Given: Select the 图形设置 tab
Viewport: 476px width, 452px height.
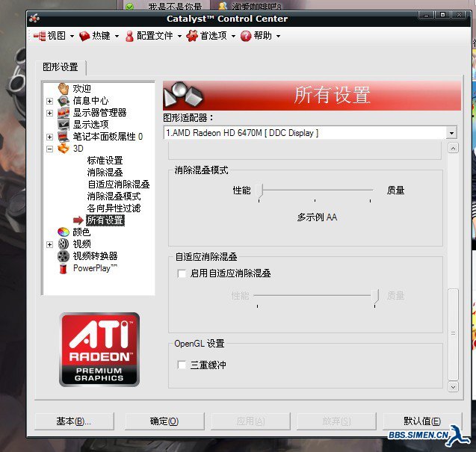Looking at the screenshot, I should [61, 67].
